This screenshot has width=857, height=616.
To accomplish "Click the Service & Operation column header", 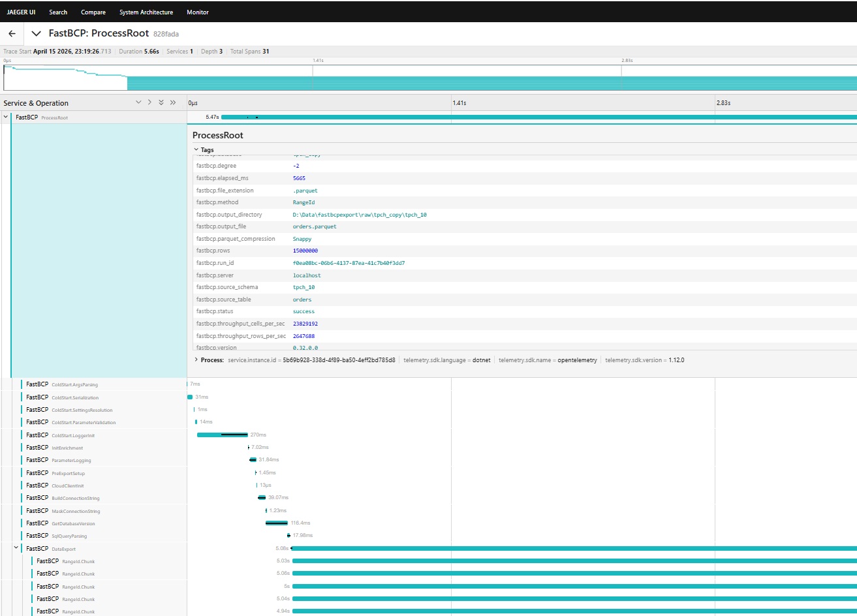I will [36, 103].
